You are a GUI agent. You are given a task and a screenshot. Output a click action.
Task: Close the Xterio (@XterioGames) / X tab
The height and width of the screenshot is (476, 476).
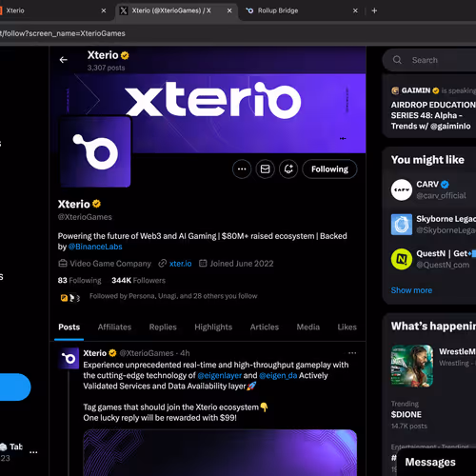(229, 10)
